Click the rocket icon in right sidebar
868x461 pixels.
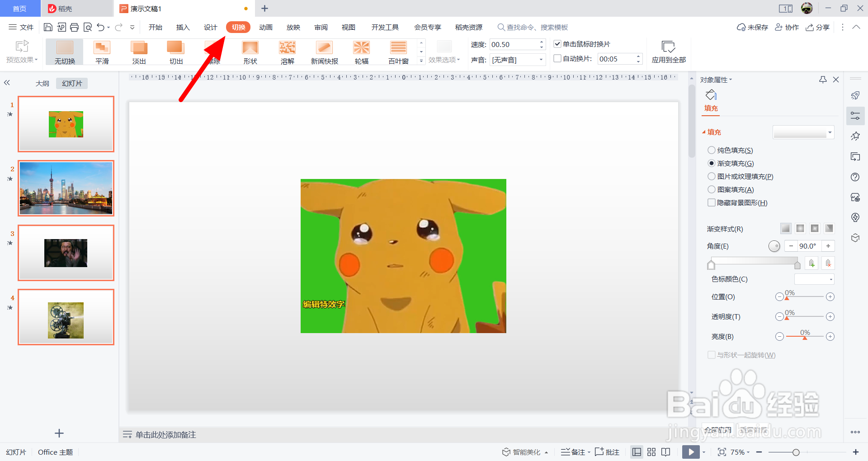855,95
